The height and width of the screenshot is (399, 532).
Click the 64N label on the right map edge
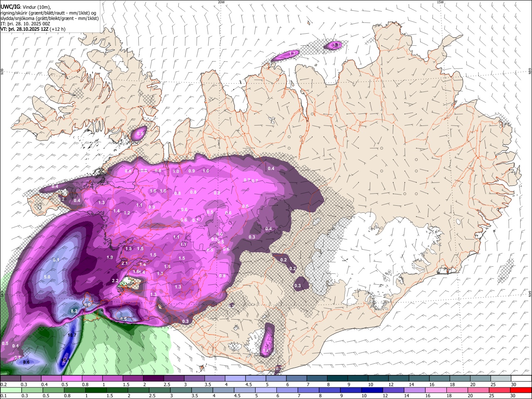530,293
